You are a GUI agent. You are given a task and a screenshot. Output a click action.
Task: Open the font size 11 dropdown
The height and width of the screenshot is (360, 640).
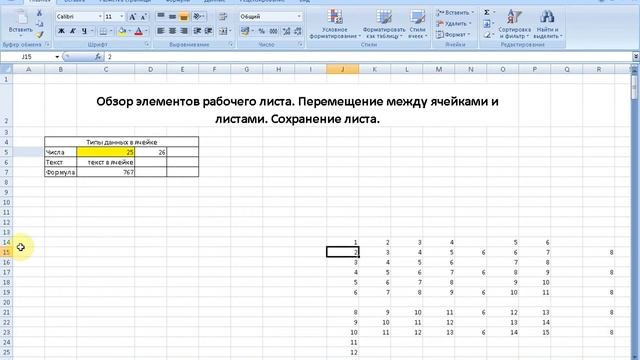click(x=122, y=17)
